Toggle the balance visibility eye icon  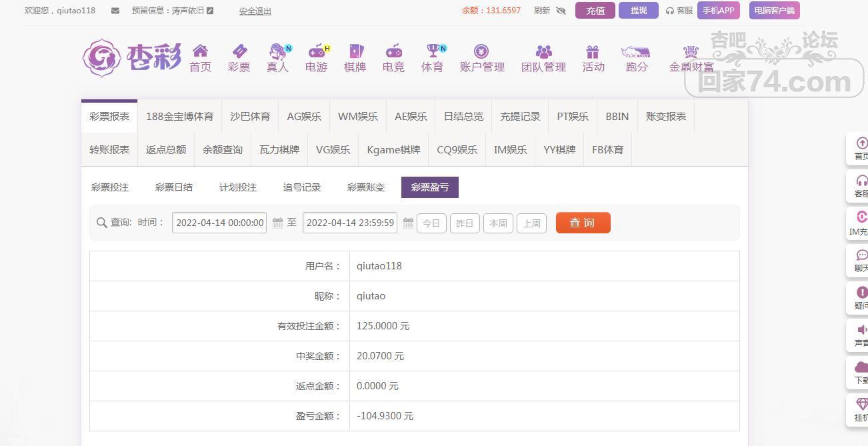pos(561,11)
